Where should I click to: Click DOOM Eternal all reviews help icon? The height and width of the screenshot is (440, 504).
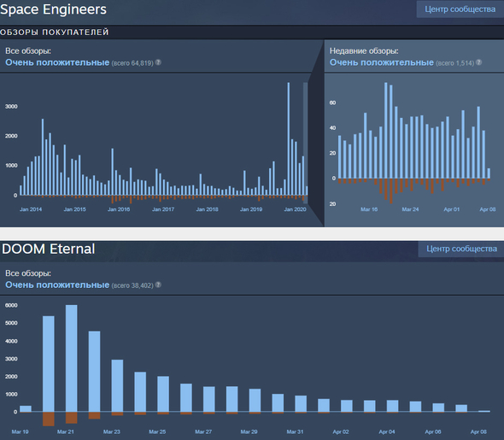click(x=158, y=285)
